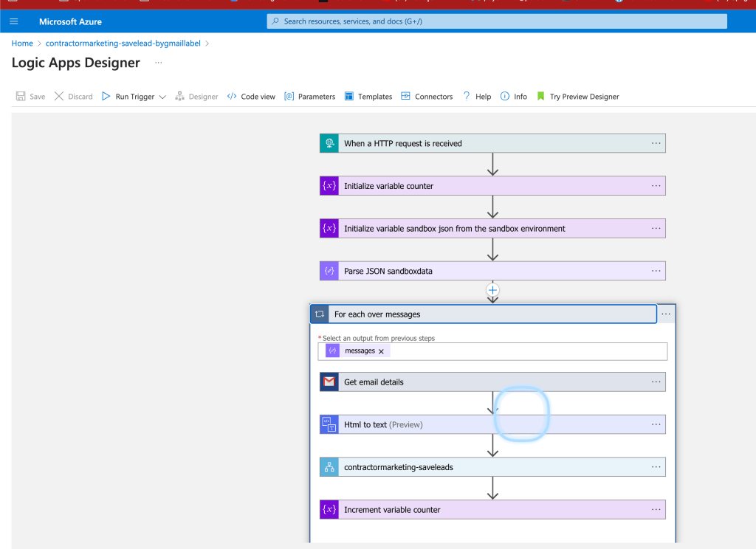
Task: Open Connectors from the toolbar
Action: pos(433,97)
